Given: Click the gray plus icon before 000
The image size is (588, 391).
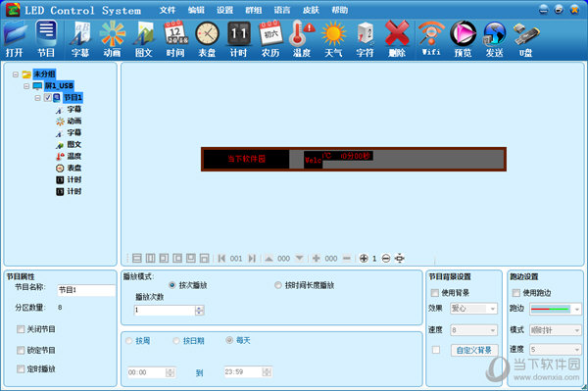Looking at the screenshot, I should click(317, 259).
